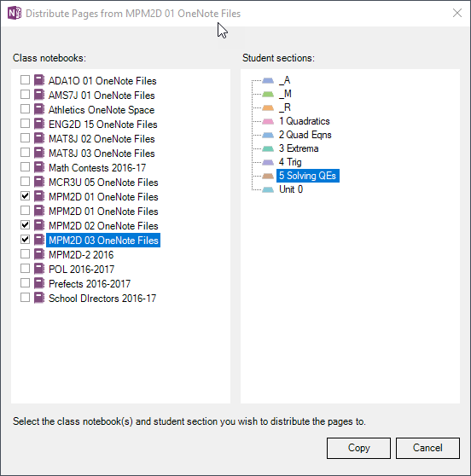Click the green _M section icon
Image resolution: width=471 pixels, height=476 pixels.
click(268, 94)
